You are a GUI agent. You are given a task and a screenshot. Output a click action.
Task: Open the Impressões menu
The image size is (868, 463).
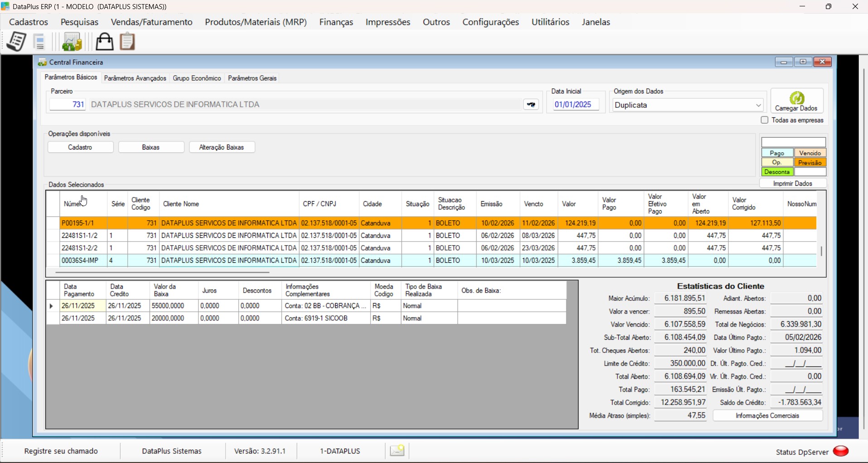[388, 22]
